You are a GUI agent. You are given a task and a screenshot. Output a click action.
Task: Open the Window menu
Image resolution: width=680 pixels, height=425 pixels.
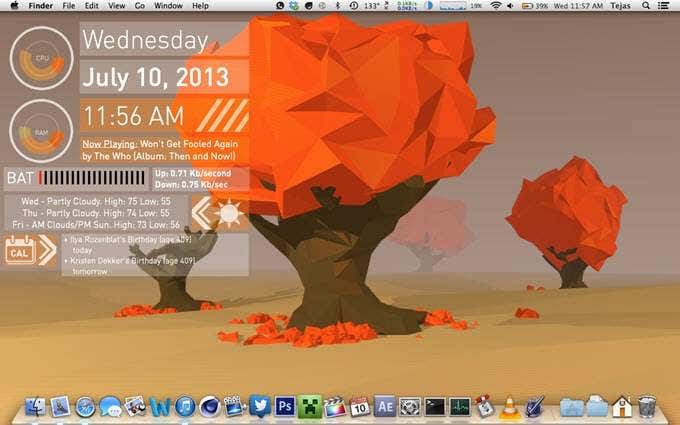point(168,6)
